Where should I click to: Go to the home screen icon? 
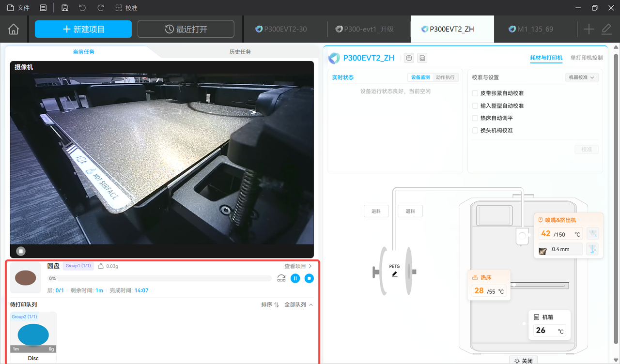tap(14, 29)
